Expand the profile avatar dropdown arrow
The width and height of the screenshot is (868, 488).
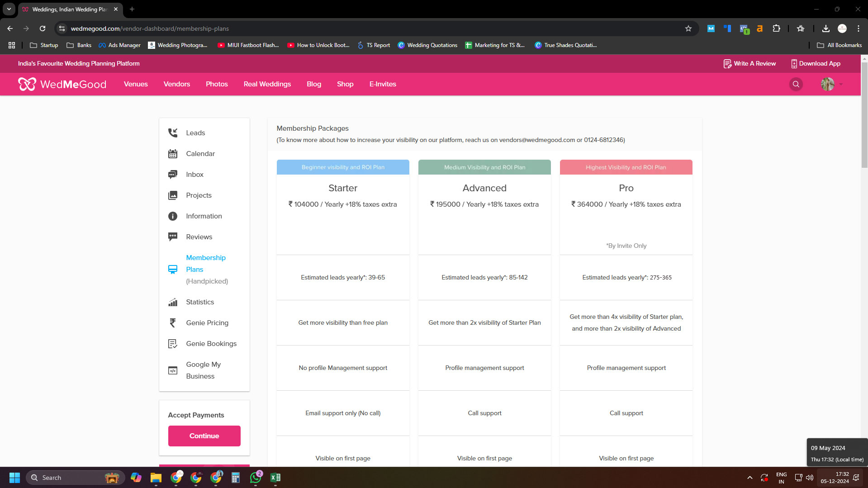click(841, 84)
